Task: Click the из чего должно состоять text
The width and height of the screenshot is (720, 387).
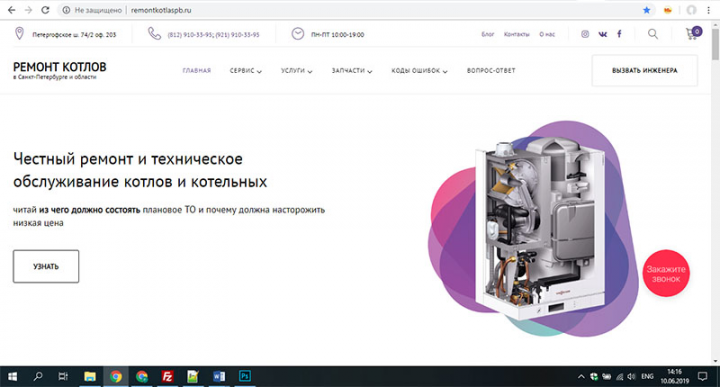Action: click(90, 210)
